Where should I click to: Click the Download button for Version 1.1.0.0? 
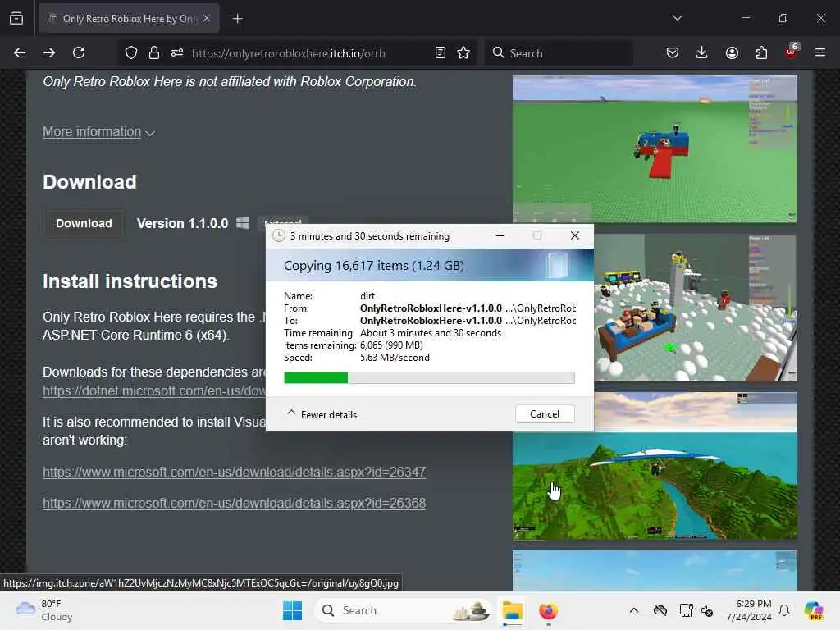84,223
